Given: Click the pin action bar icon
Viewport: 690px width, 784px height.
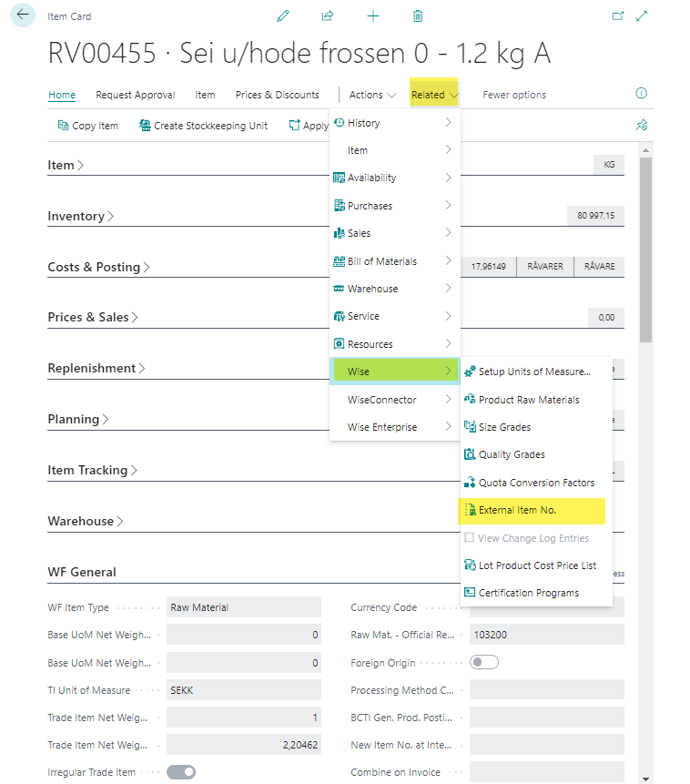Looking at the screenshot, I should click(x=641, y=126).
